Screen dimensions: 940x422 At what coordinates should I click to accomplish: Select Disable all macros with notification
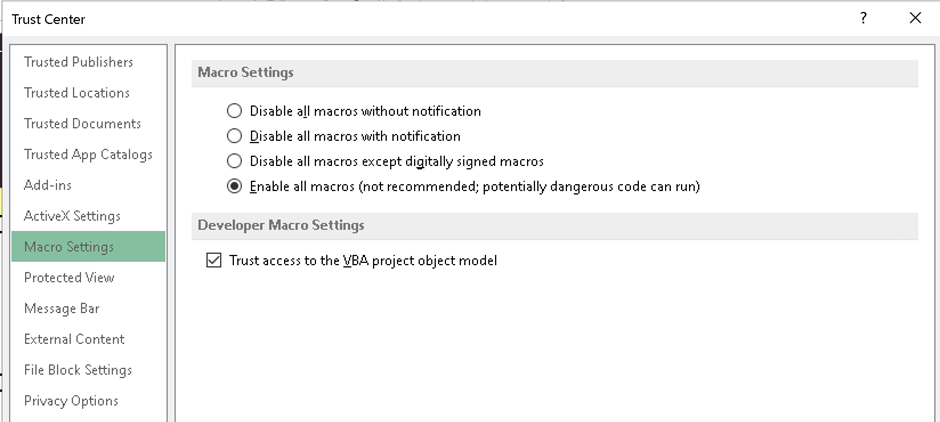pyautogui.click(x=234, y=136)
